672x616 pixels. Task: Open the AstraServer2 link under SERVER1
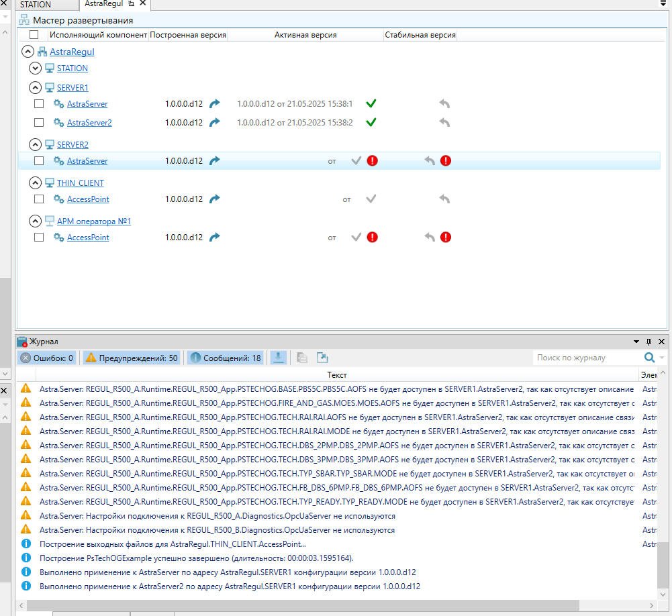pos(89,123)
